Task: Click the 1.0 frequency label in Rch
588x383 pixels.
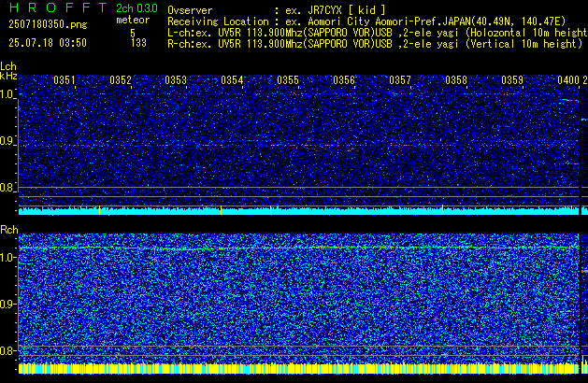Action: [7, 258]
